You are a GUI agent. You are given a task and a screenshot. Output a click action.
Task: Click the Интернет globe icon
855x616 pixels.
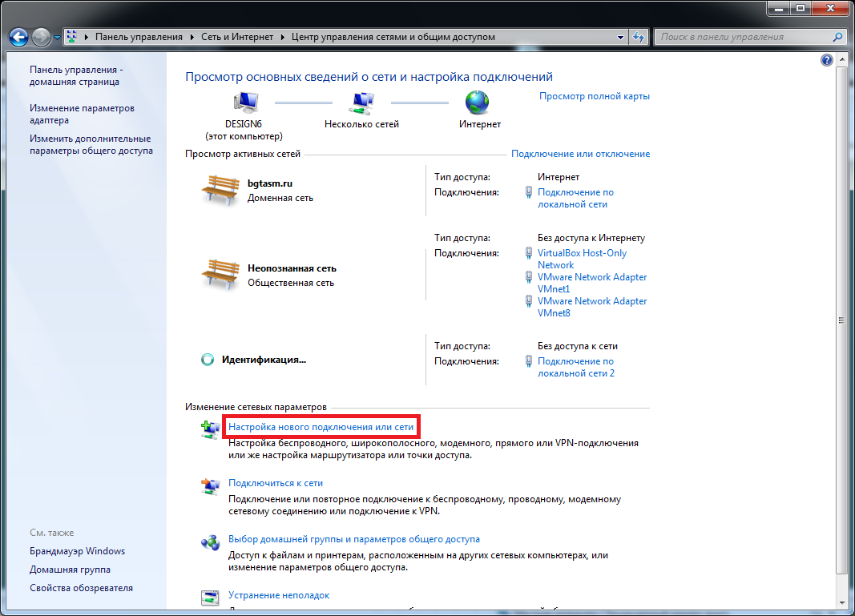477,103
